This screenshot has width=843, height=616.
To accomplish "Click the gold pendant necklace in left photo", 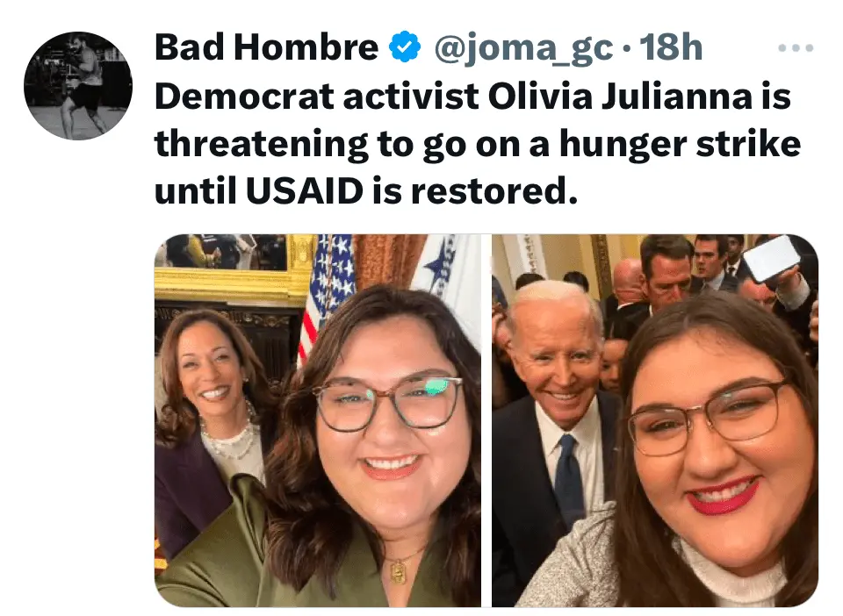I will point(399,568).
